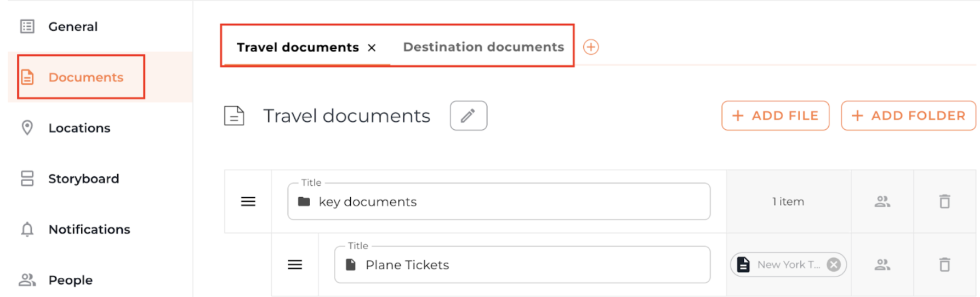The height and width of the screenshot is (297, 980).
Task: Open the General section in sidebar
Action: [72, 26]
